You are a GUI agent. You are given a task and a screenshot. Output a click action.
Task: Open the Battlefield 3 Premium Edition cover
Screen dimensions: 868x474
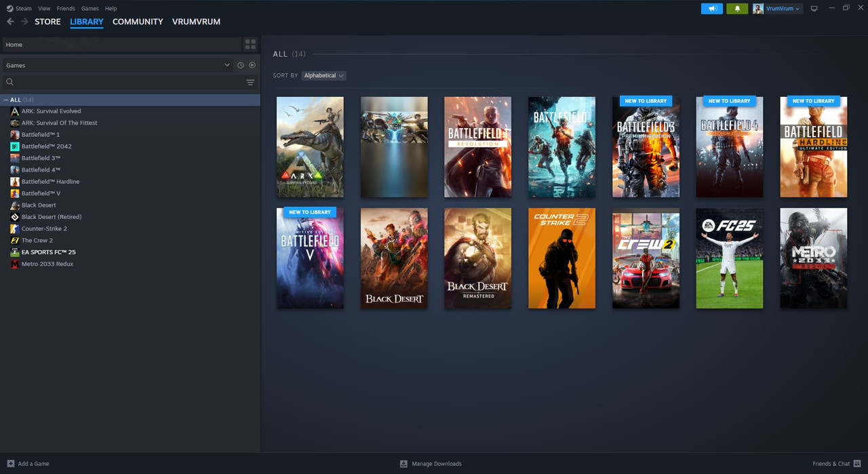646,147
